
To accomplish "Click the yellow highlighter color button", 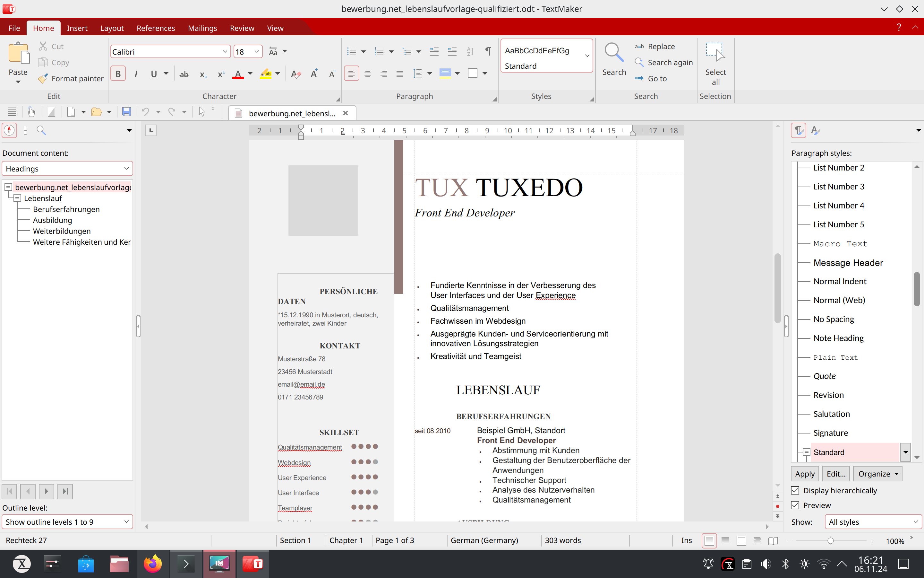I will 266,74.
